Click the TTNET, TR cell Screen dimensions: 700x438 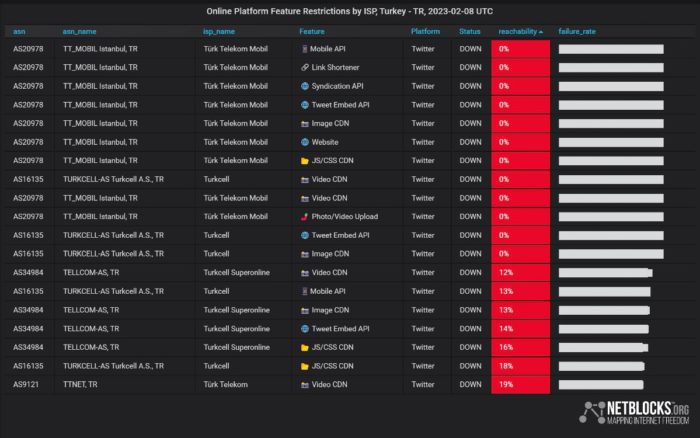coord(80,384)
